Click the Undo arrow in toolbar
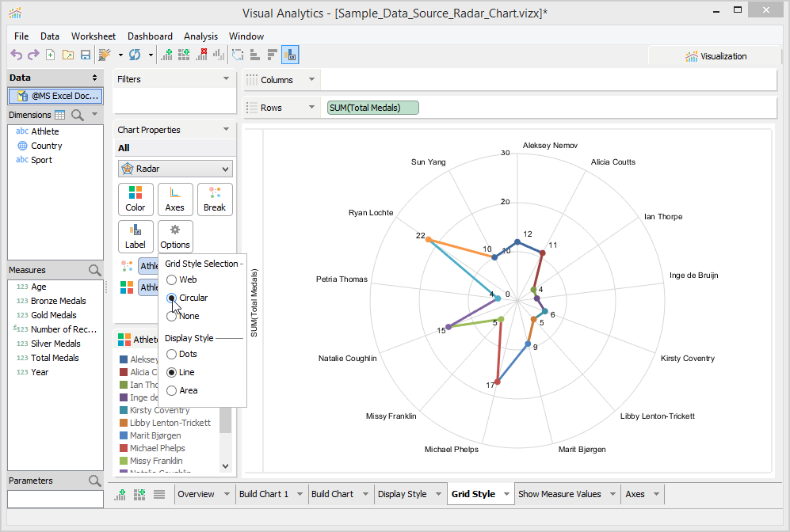 pyautogui.click(x=16, y=55)
